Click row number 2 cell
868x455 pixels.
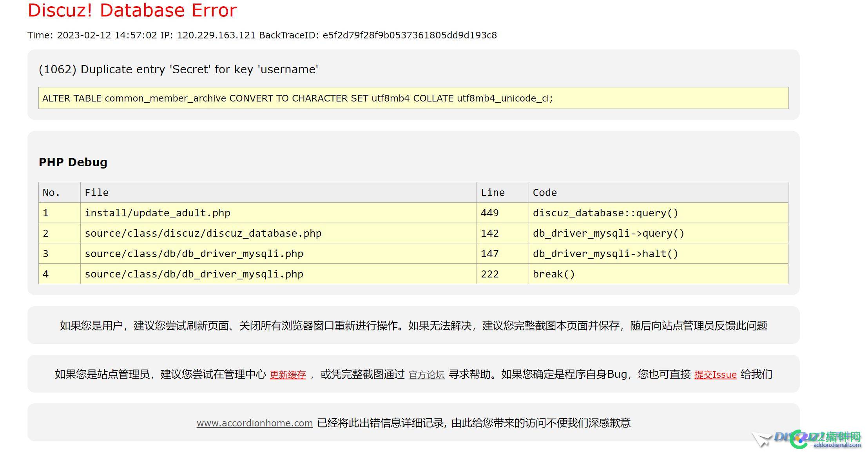point(60,233)
